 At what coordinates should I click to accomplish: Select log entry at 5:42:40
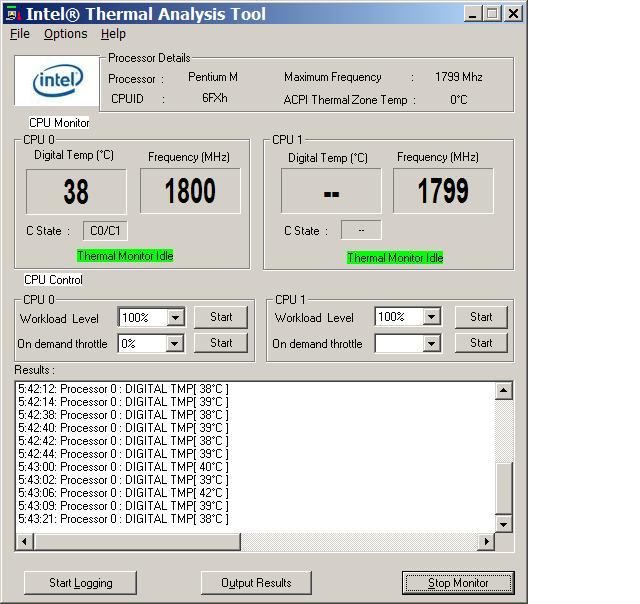(x=123, y=428)
